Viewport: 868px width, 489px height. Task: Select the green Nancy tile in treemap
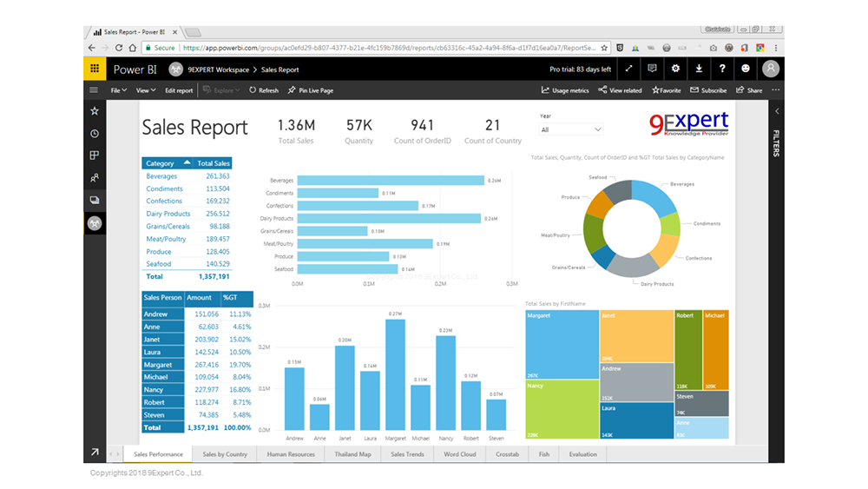click(562, 409)
